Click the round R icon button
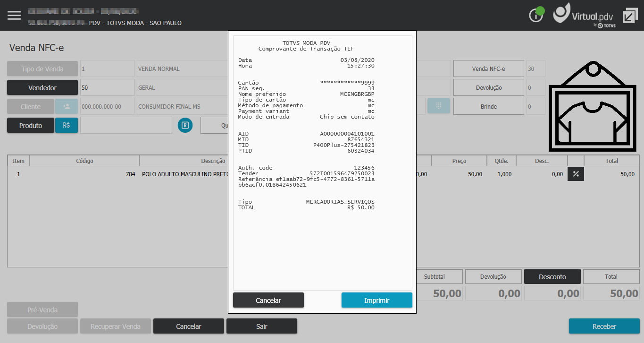The width and height of the screenshot is (644, 343). [185, 125]
